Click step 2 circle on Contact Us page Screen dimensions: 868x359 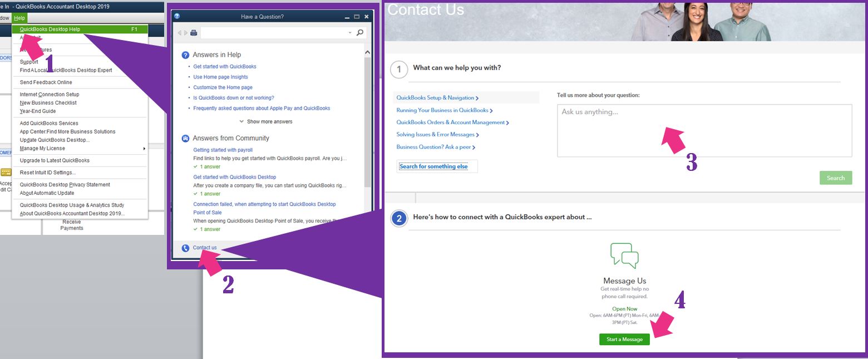coord(399,219)
